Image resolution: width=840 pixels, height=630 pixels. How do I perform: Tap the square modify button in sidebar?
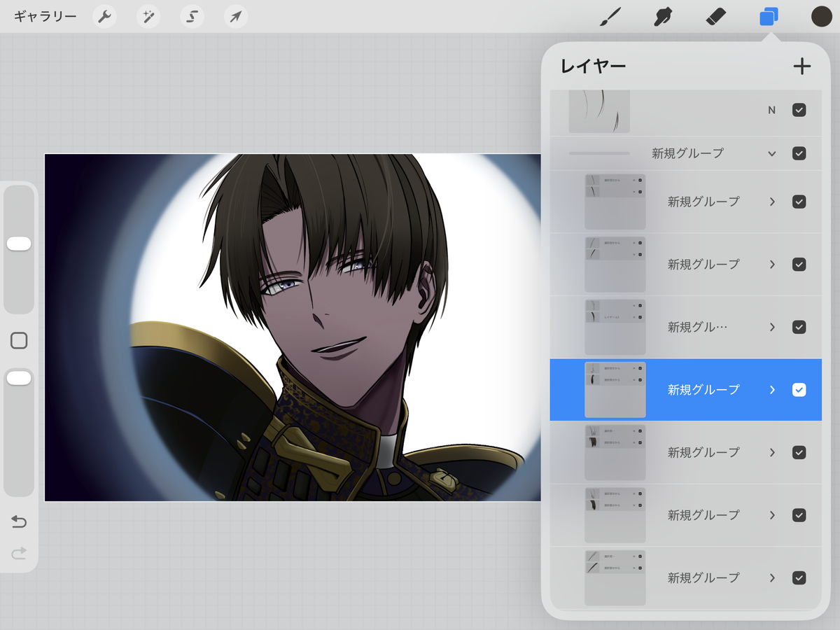click(19, 341)
